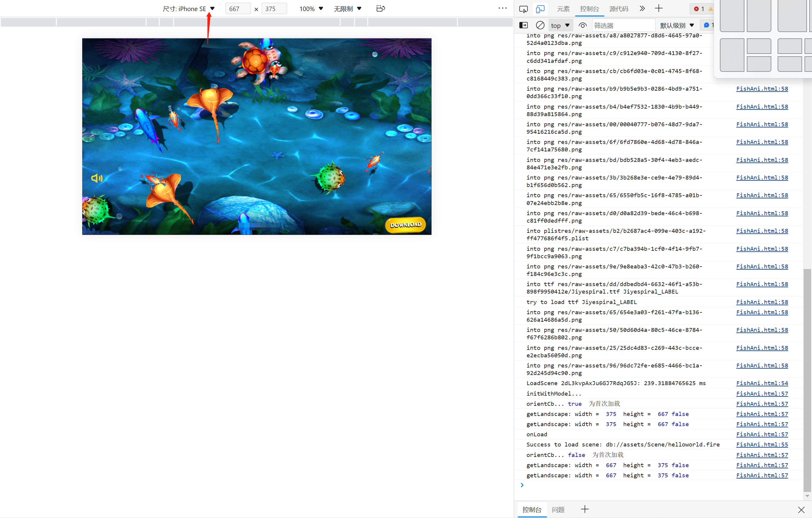Open the 100% zoom dropdown
Viewport: 812px width, 518px height.
311,9
